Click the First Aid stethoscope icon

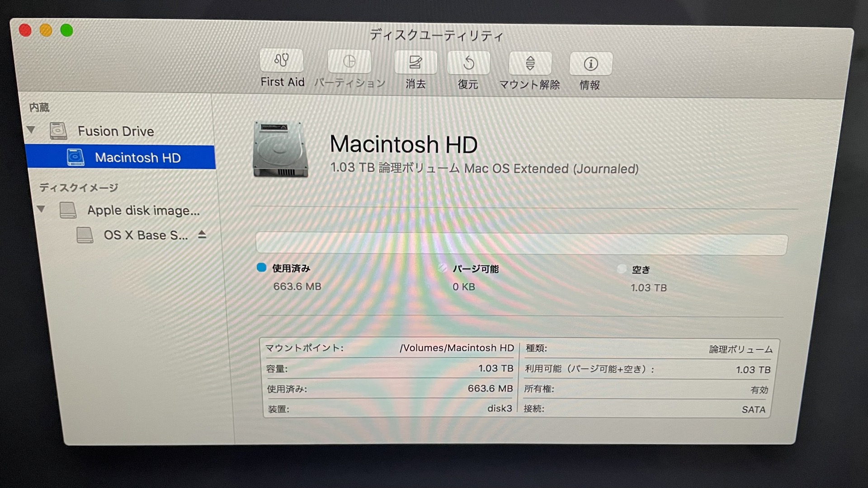pos(281,61)
